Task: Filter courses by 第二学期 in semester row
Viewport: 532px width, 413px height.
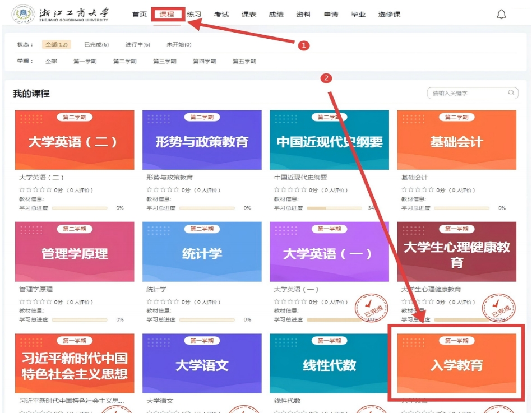Action: pos(125,62)
